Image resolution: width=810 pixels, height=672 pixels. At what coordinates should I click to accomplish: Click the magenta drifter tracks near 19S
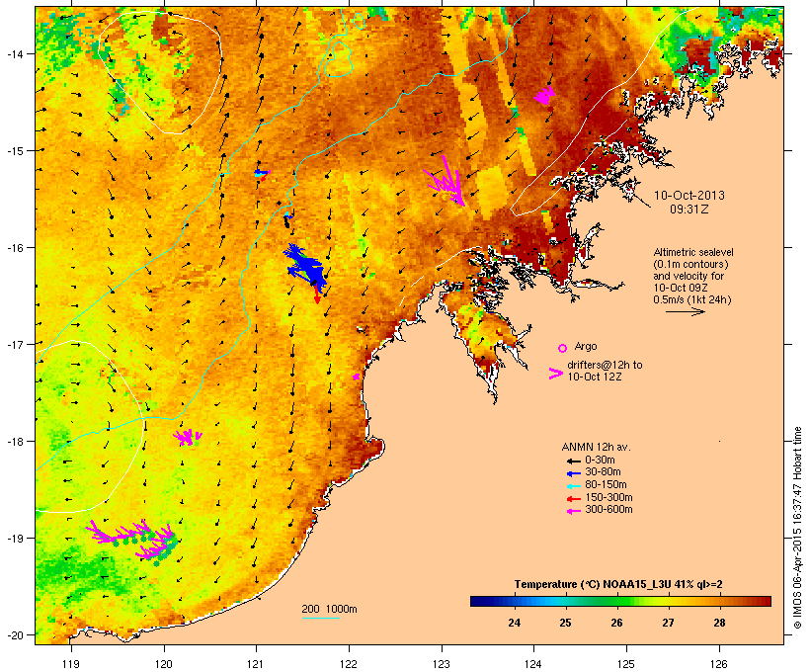[x=132, y=540]
